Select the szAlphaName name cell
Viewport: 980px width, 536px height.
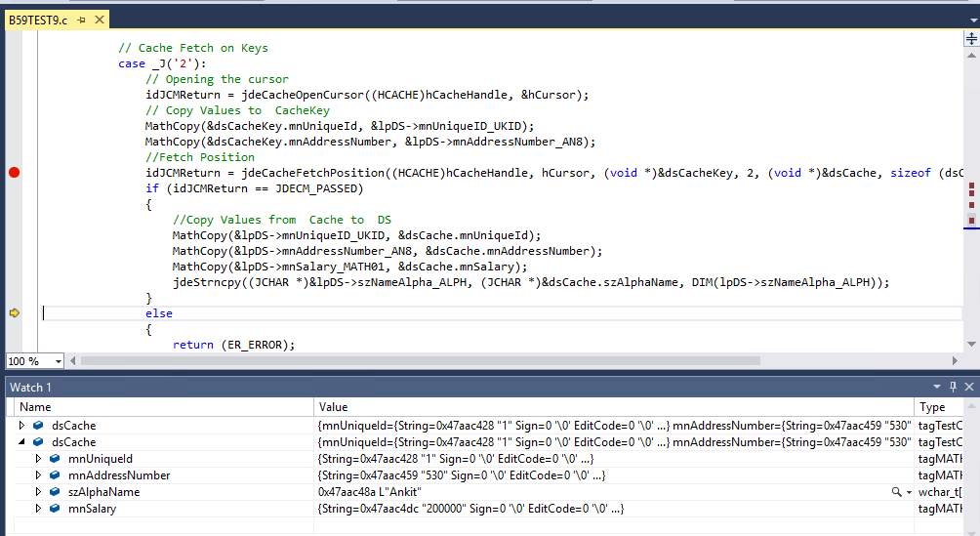pos(103,492)
